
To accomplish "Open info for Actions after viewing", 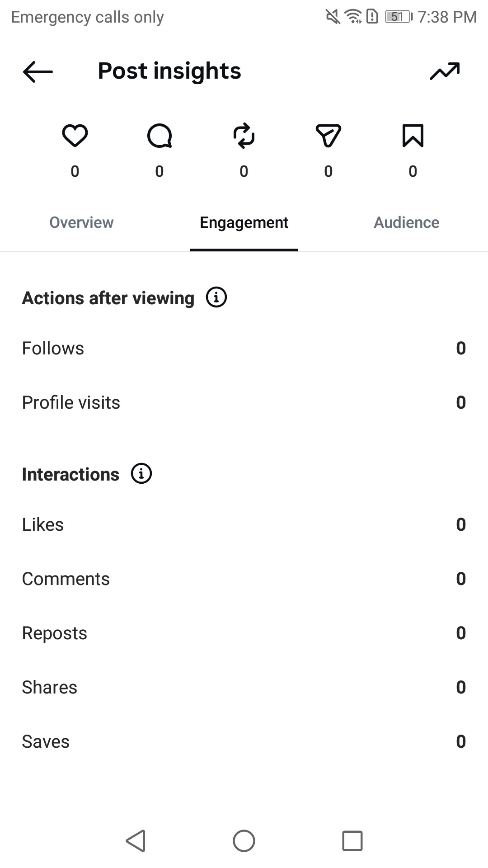I will pos(216,297).
